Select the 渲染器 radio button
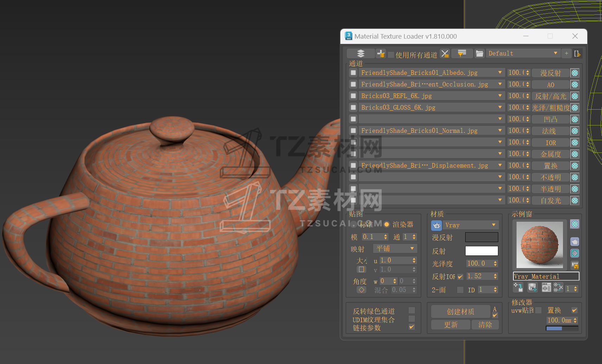Viewport: 602px width, 364px height. [387, 225]
